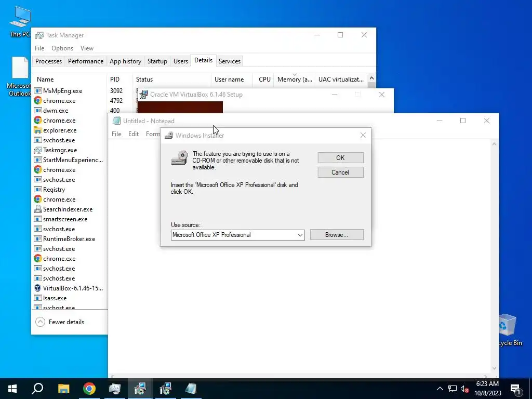Switch to the Processes tab
This screenshot has width=532, height=399.
[x=48, y=61]
